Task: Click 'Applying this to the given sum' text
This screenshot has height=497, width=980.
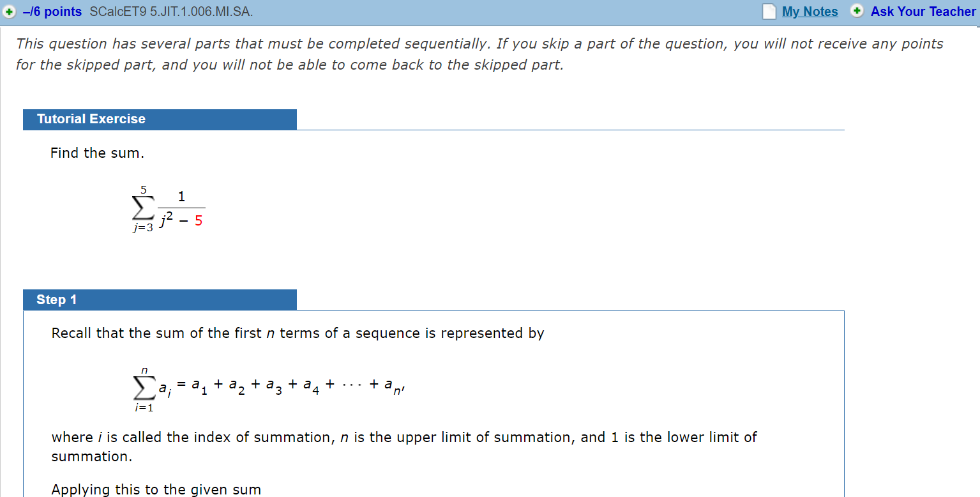Action: point(156,489)
